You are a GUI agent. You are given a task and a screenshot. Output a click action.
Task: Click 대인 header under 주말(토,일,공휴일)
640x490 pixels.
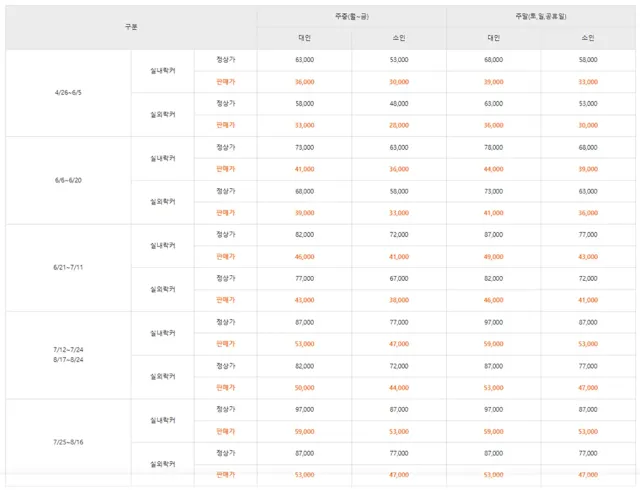pos(493,38)
